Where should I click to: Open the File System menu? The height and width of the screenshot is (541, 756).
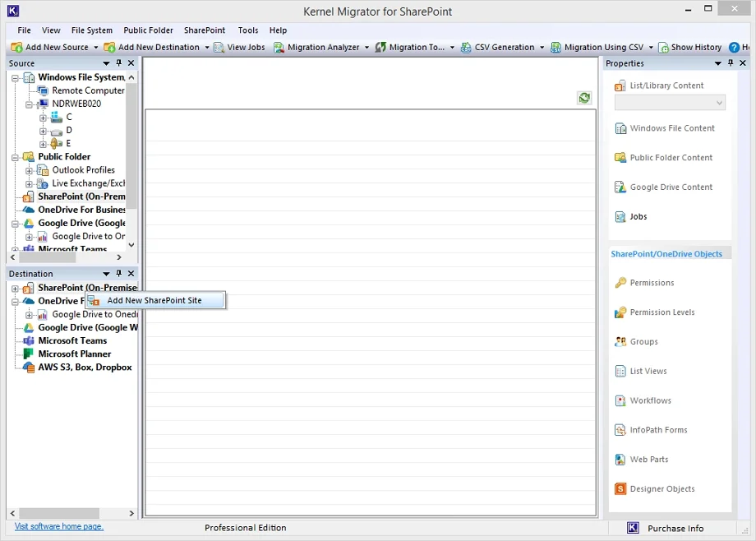91,30
